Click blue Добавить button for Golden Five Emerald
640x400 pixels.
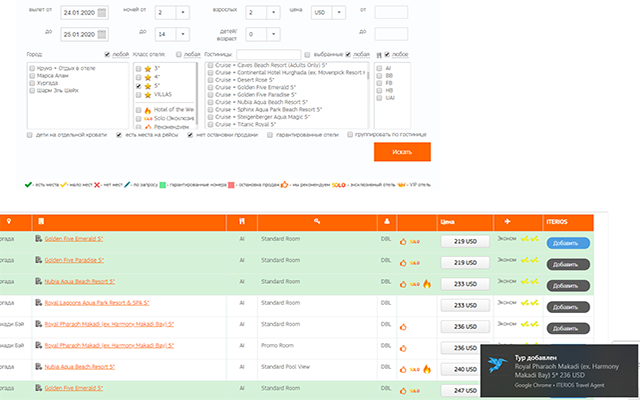[x=568, y=243]
